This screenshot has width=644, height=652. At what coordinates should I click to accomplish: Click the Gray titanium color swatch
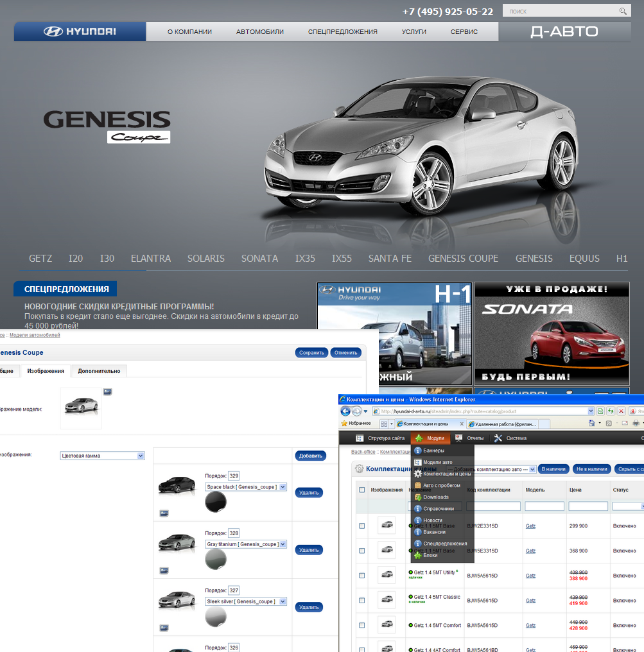point(216,560)
